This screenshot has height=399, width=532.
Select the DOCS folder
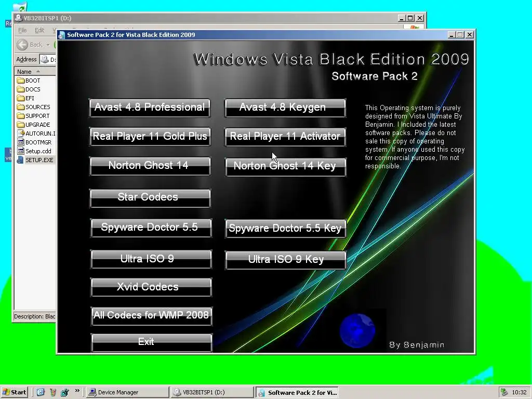[29, 89]
